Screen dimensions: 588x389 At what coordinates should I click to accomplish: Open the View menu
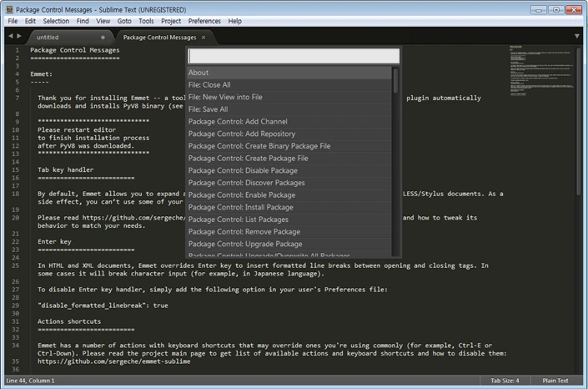103,21
